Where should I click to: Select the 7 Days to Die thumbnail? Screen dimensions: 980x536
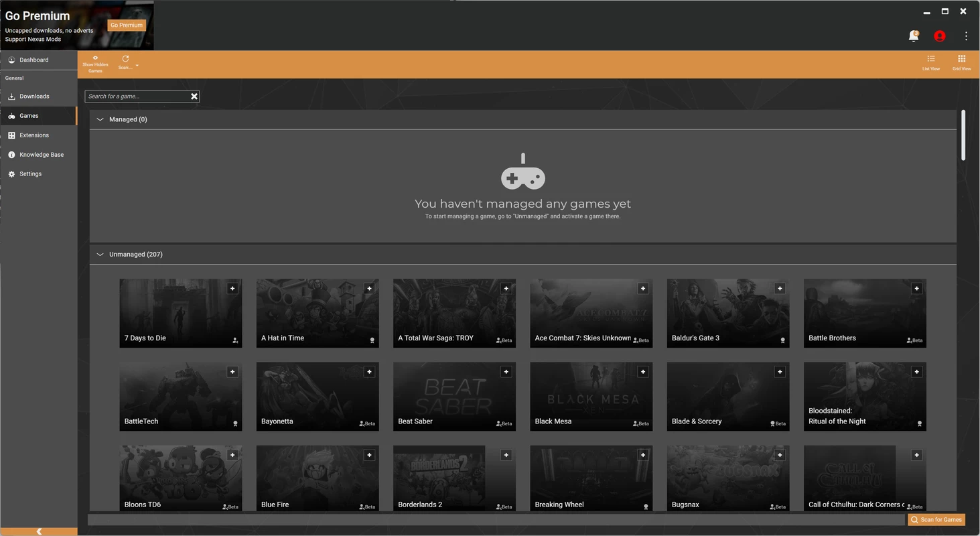[x=181, y=313]
